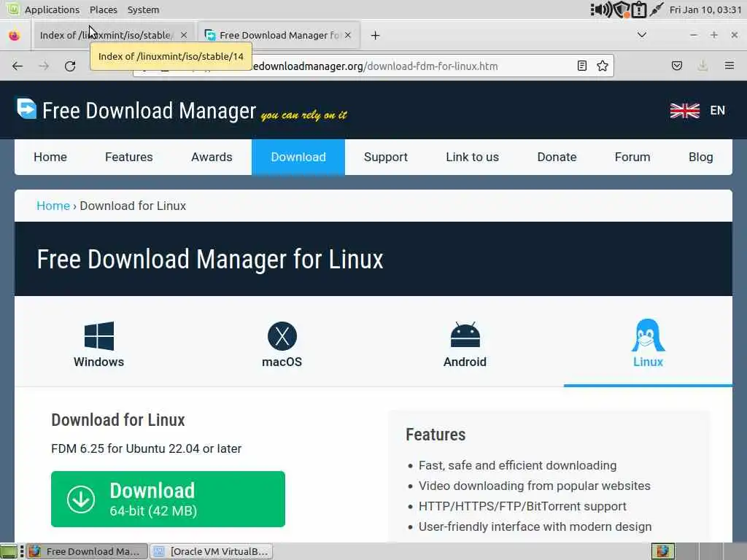Open the Donate navigation item
Screen dimensions: 747x560
coord(557,157)
